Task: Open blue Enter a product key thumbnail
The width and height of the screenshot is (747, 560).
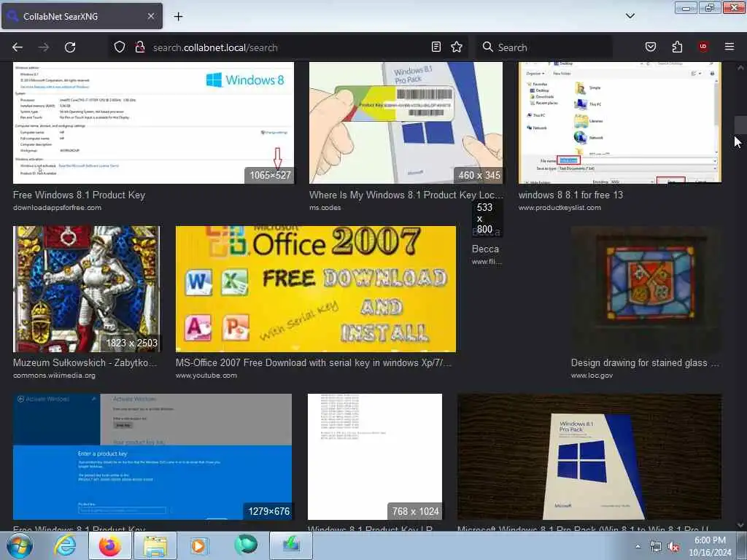Action: pos(152,456)
